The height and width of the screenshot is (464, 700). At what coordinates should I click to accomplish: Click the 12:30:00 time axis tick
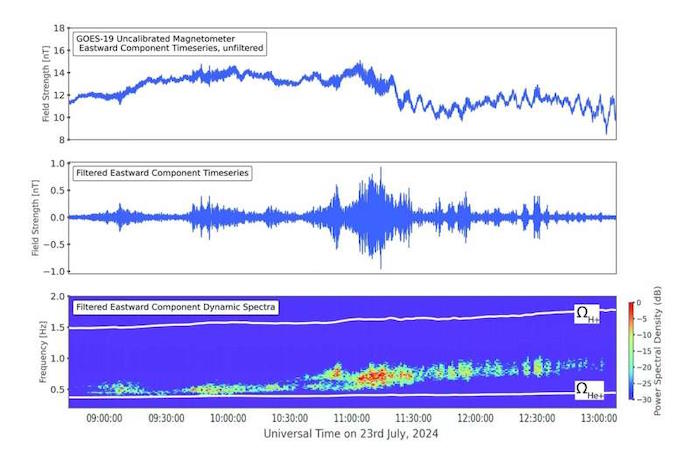pos(537,418)
